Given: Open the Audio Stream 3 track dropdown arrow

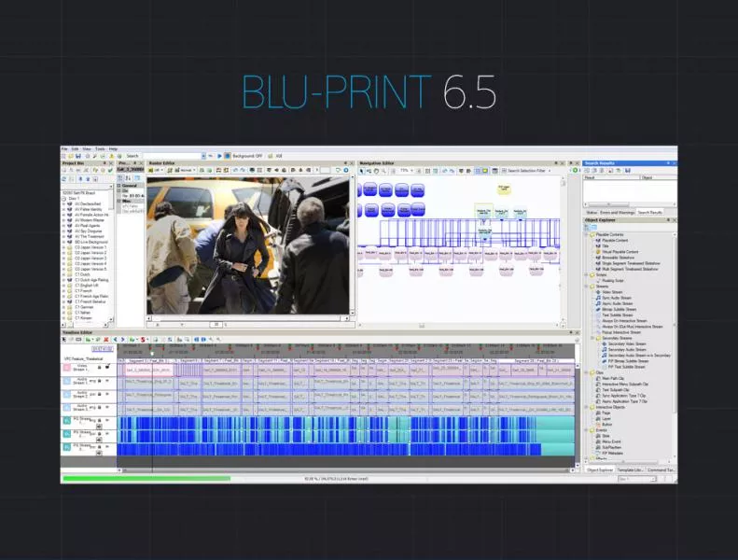Looking at the screenshot, I should coord(107,407).
